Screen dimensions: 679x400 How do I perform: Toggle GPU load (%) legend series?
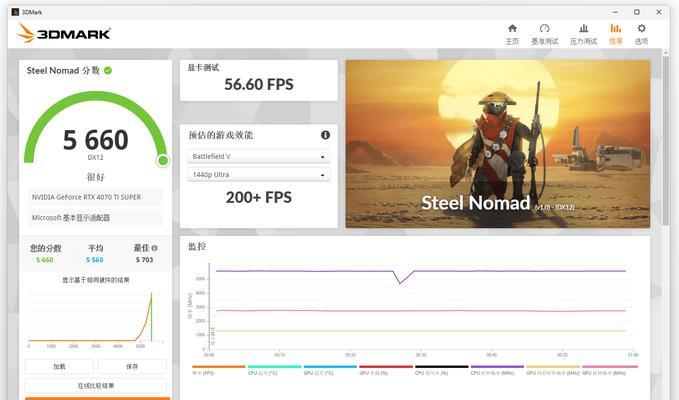tap(386, 370)
